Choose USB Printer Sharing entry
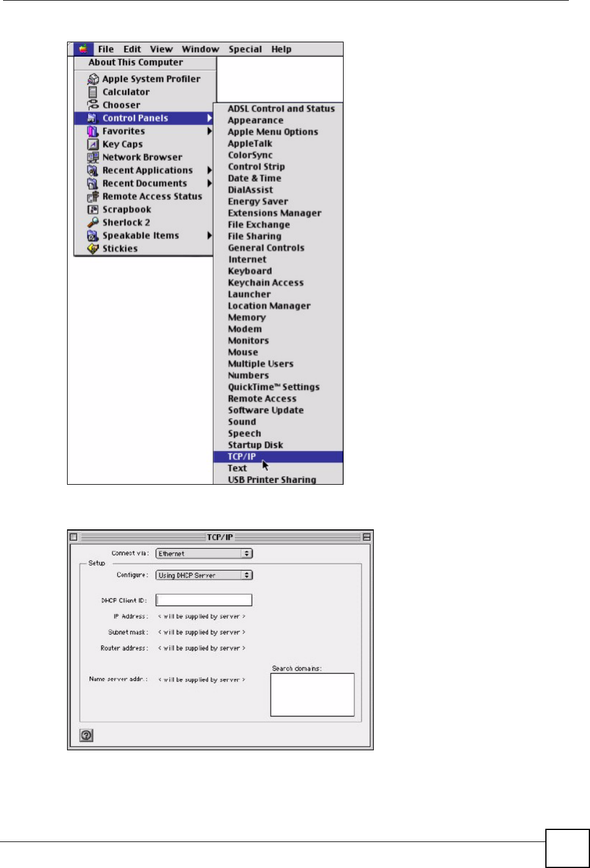Image resolution: width=590 pixels, height=868 pixels. click(x=272, y=480)
